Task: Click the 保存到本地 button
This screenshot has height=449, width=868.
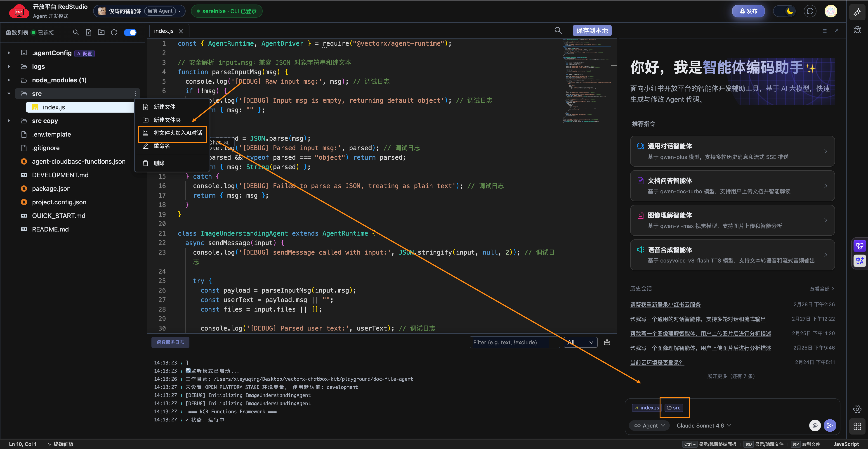Action: pyautogui.click(x=592, y=31)
